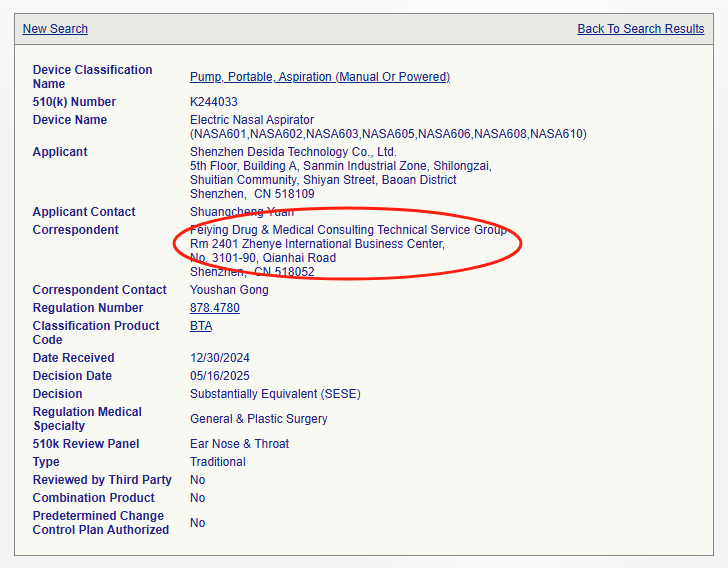Open regulation number 878.4780 link
This screenshot has width=728, height=568.
214,308
